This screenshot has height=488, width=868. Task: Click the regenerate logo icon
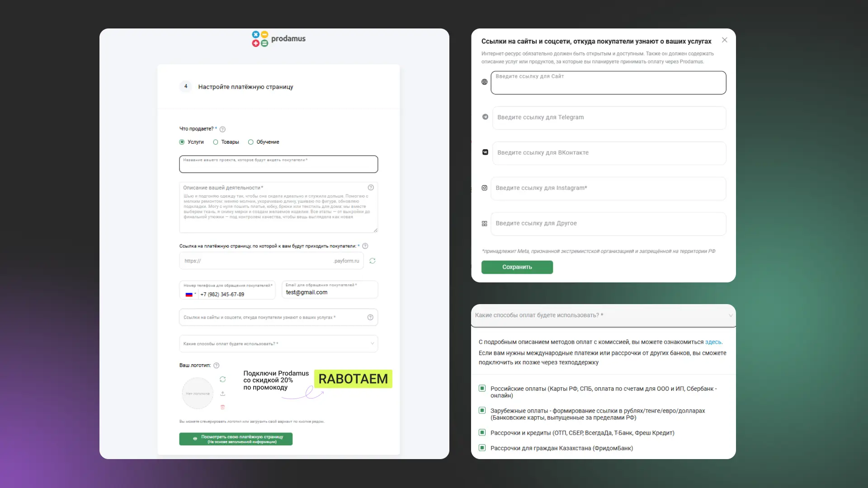click(222, 380)
